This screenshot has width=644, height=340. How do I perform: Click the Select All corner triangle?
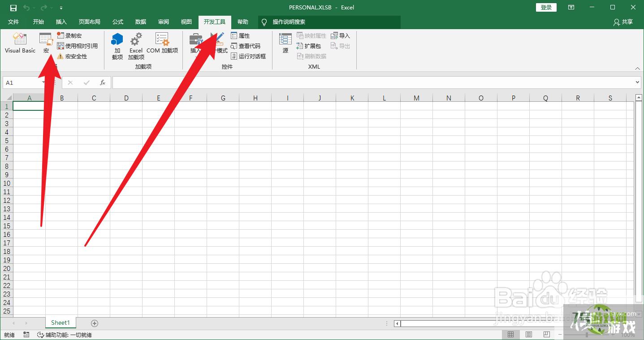[x=7, y=98]
